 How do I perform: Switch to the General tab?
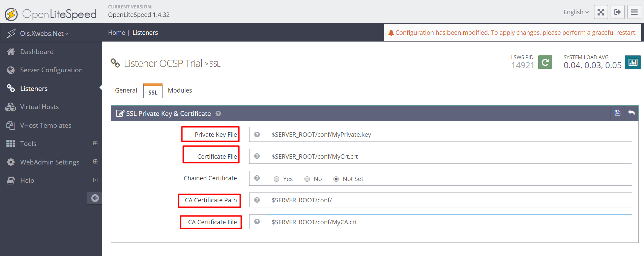click(126, 91)
